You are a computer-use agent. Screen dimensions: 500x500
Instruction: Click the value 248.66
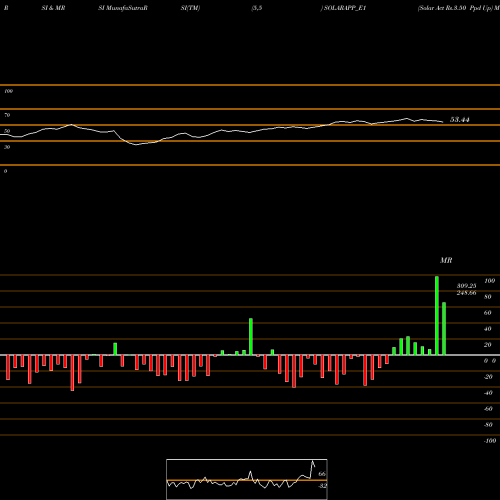(466, 293)
